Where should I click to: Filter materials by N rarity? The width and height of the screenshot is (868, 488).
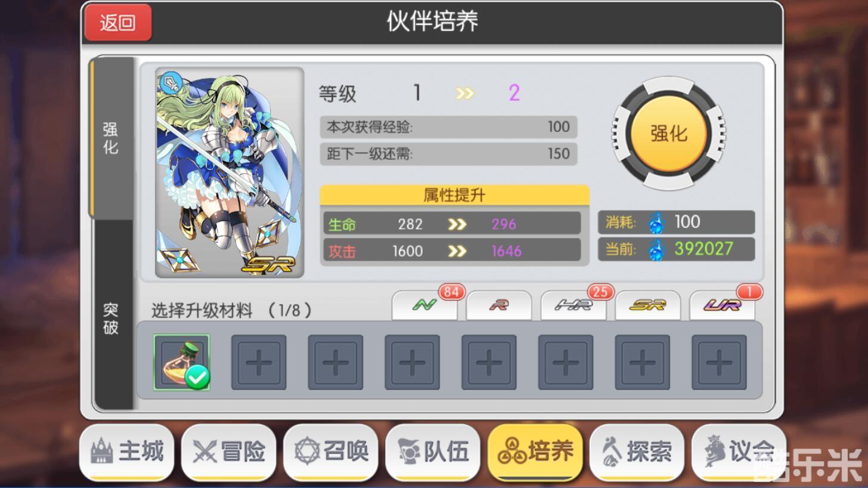click(424, 305)
